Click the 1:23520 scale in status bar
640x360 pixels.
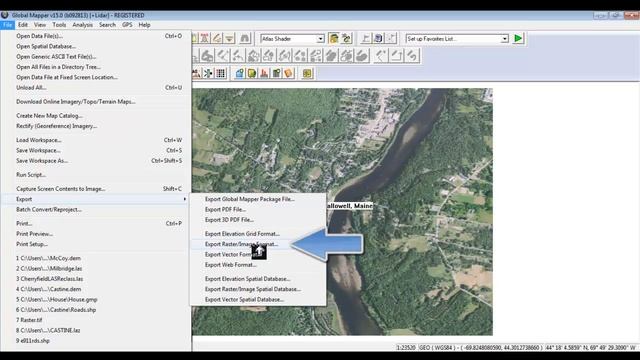pyautogui.click(x=406, y=348)
